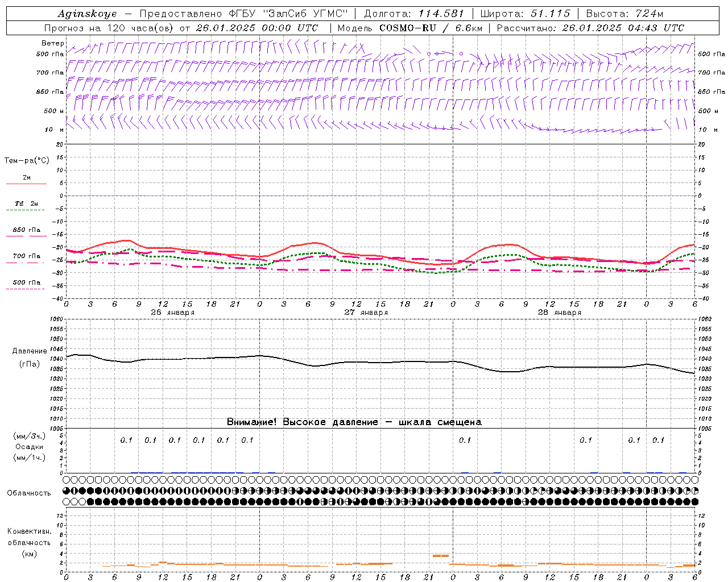Select the 'Широта: 51.115' latitude value

pos(525,14)
